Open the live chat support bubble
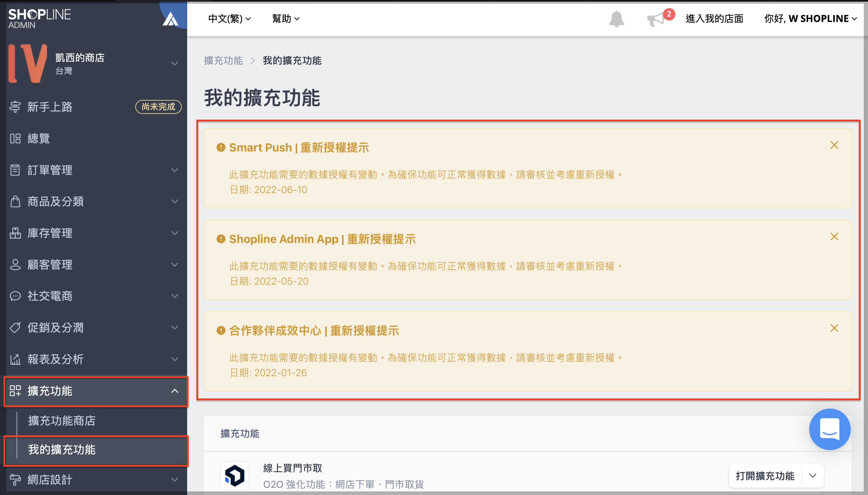The image size is (868, 495). [829, 429]
